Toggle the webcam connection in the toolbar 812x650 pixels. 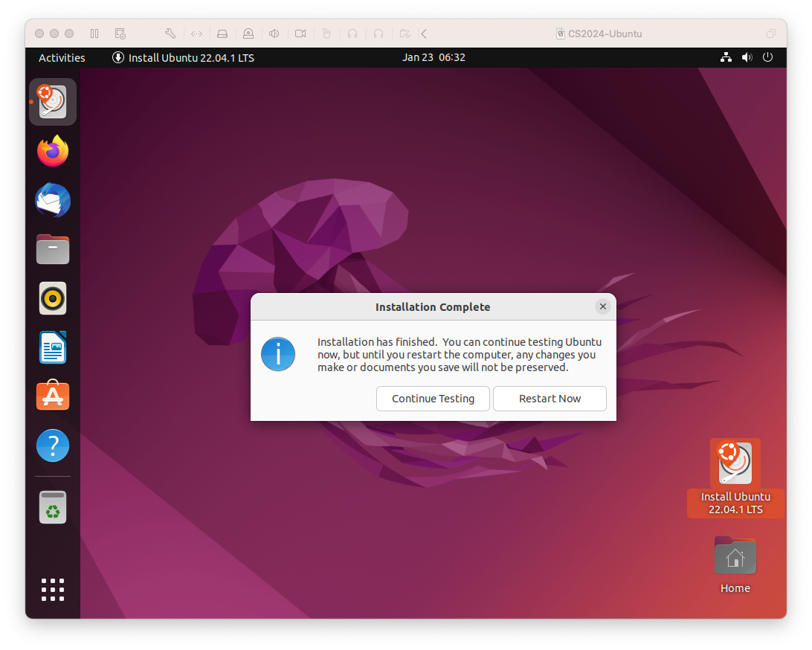(x=300, y=33)
